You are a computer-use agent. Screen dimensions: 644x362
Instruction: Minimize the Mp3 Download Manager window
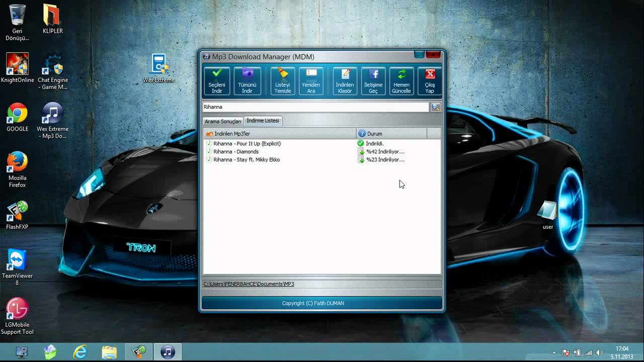click(419, 54)
